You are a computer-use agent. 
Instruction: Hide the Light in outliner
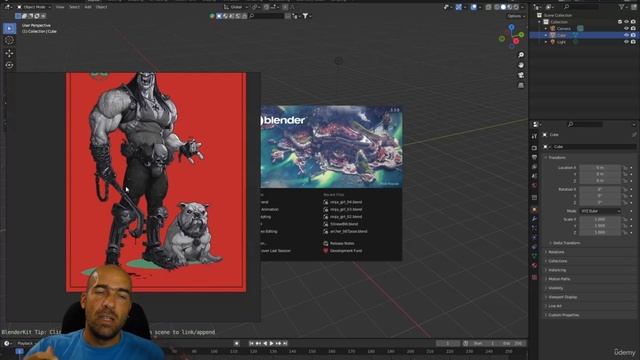627,42
